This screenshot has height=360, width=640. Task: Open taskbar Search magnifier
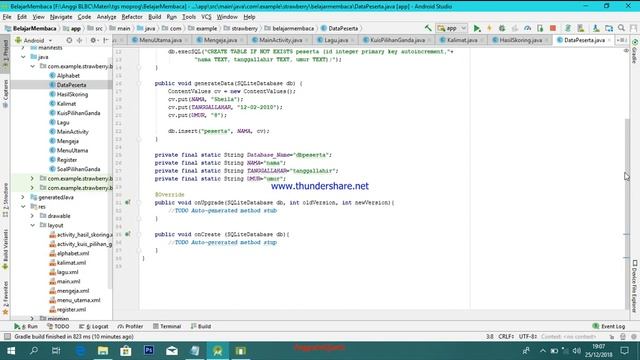pyautogui.click(x=34, y=351)
